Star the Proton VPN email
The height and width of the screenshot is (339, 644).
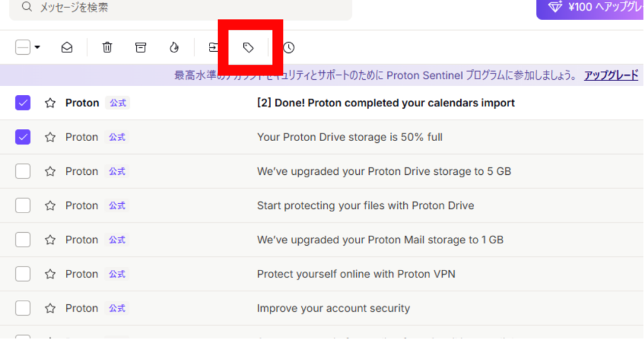[x=50, y=274]
